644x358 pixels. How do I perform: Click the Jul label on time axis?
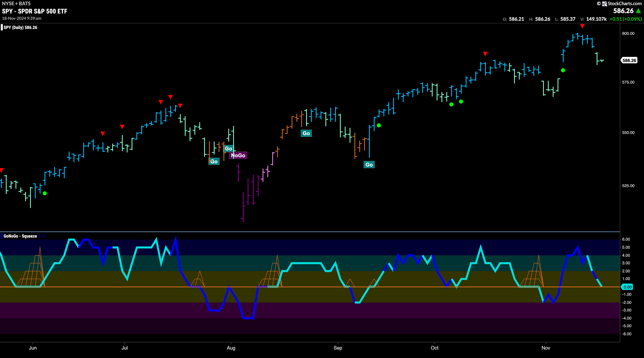tap(125, 348)
